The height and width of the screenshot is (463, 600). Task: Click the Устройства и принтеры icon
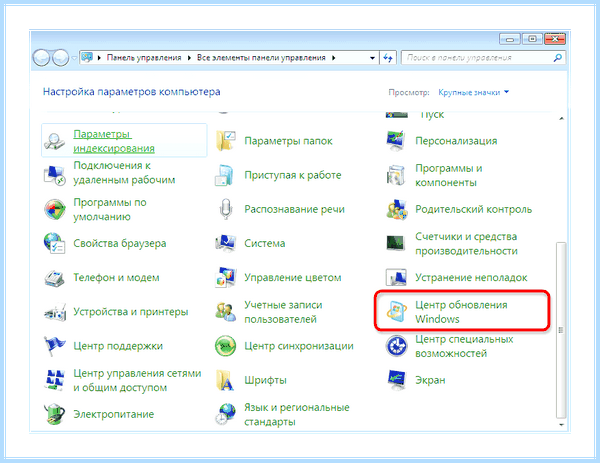(x=54, y=312)
